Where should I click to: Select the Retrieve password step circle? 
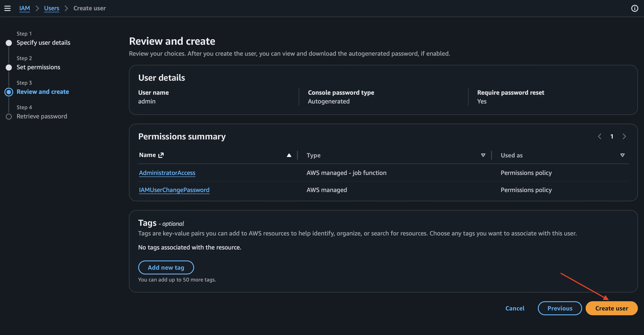click(x=9, y=116)
